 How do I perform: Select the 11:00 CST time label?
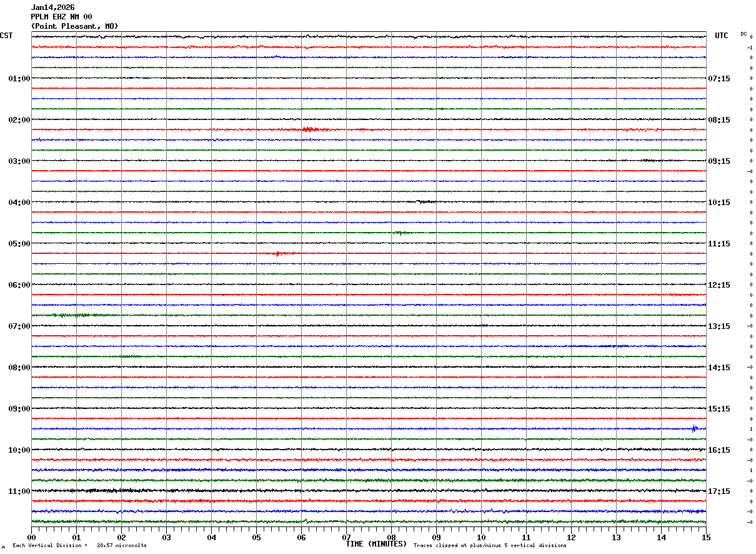pyautogui.click(x=19, y=491)
